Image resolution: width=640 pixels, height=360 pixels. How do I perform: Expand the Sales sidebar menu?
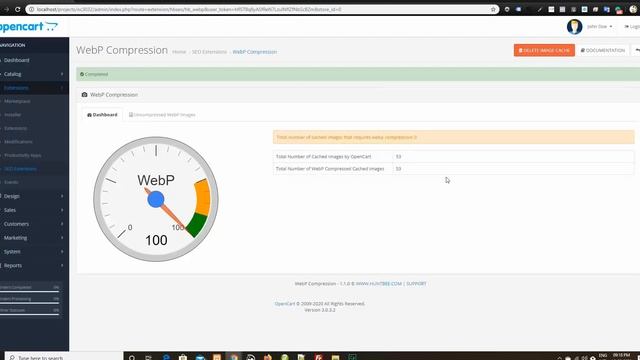point(34,210)
